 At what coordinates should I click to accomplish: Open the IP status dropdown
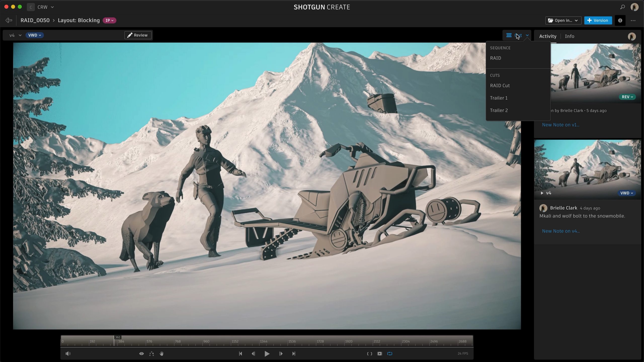pos(109,20)
